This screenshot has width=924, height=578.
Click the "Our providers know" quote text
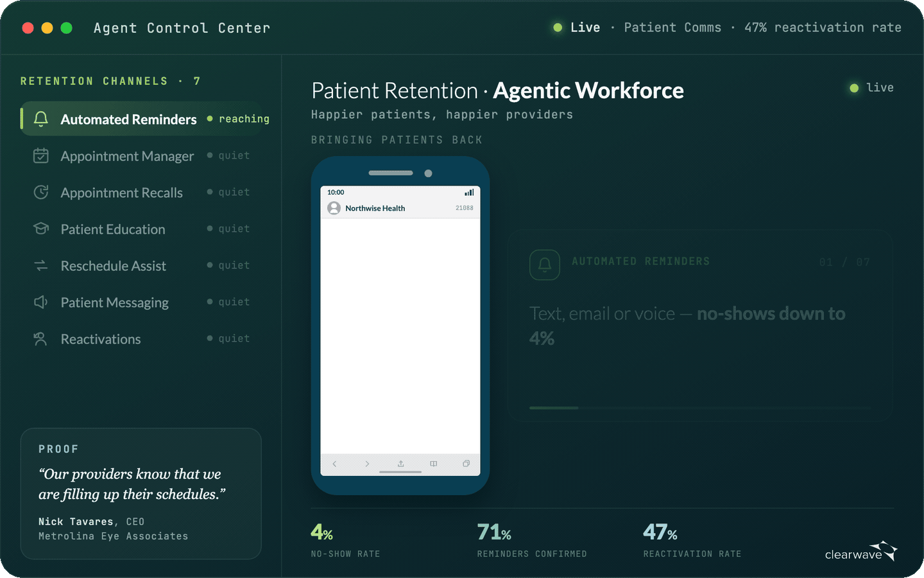pyautogui.click(x=132, y=484)
